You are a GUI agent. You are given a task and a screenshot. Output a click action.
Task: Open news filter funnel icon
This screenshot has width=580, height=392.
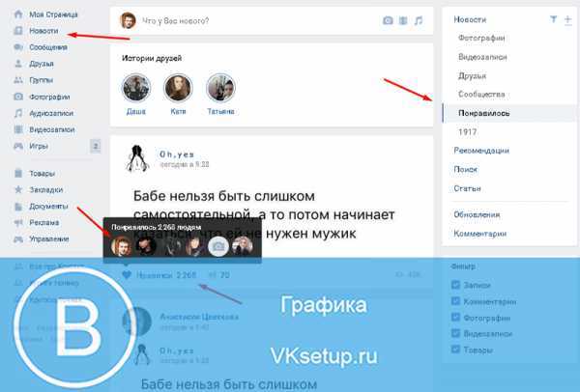pos(553,19)
